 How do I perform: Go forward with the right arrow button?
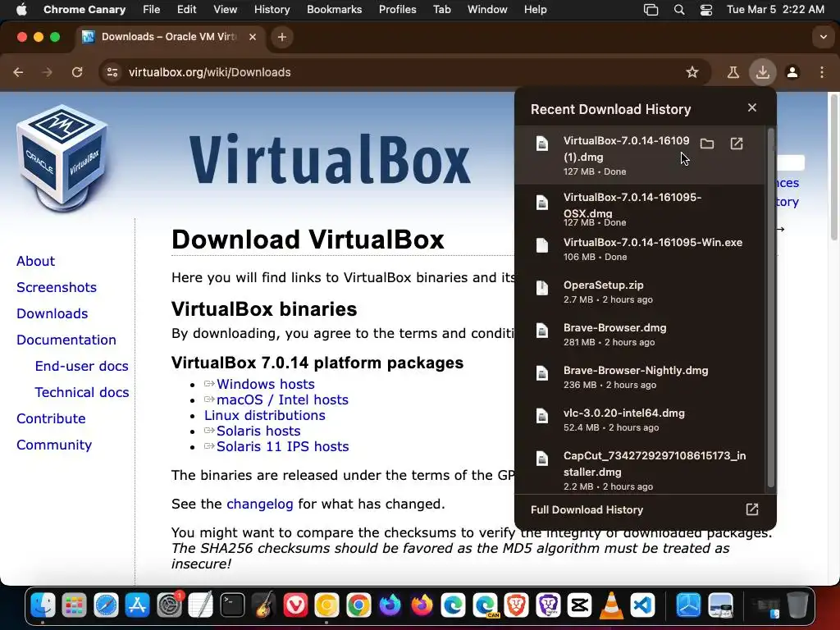(48, 72)
